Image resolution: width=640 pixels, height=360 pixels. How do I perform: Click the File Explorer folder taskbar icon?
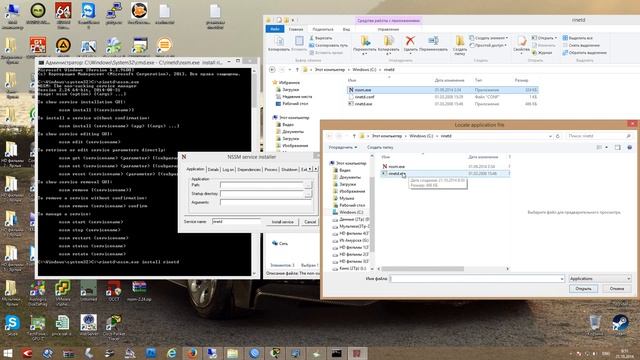pos(233,353)
